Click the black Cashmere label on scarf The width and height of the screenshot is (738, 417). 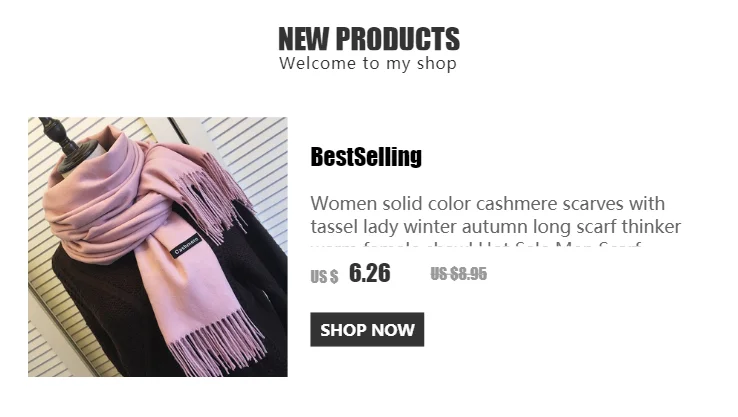pos(186,246)
